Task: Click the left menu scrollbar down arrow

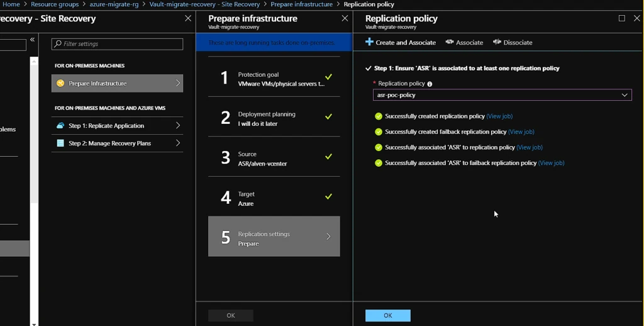Action: pos(34,324)
